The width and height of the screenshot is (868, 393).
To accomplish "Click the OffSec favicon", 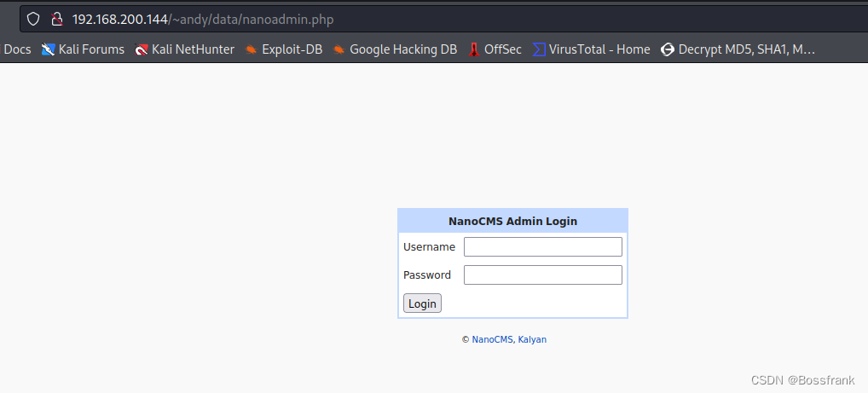I will tap(473, 49).
